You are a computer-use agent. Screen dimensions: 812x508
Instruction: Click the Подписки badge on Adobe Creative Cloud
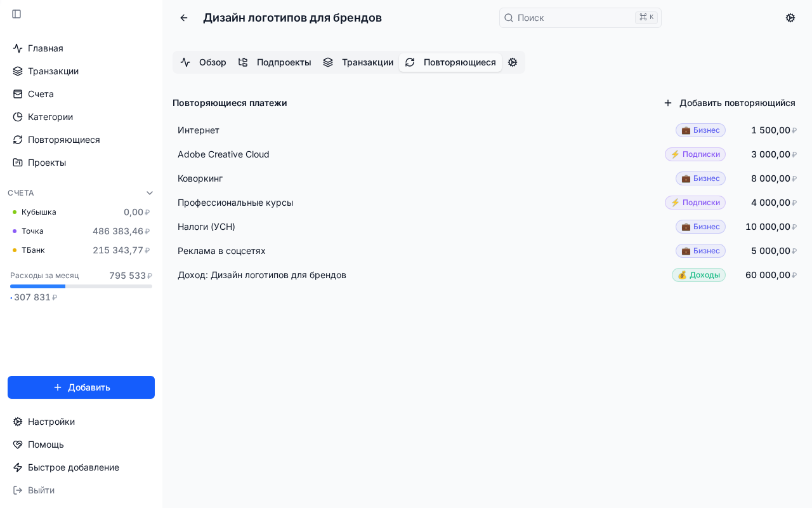[695, 154]
